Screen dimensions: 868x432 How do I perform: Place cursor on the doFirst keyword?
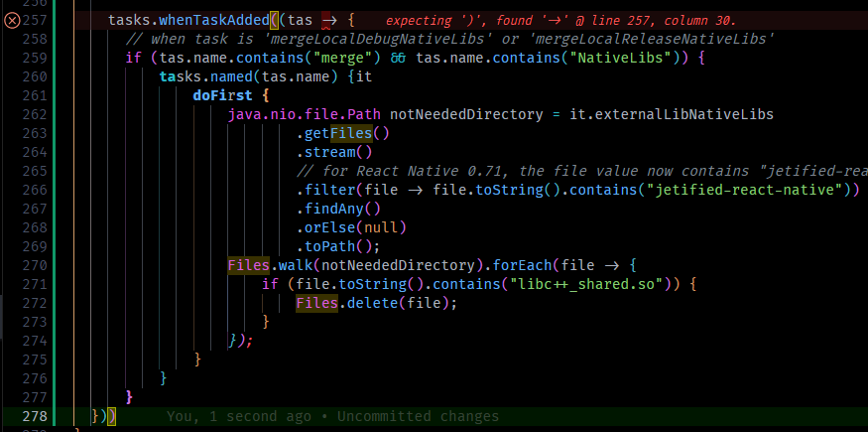pyautogui.click(x=222, y=95)
